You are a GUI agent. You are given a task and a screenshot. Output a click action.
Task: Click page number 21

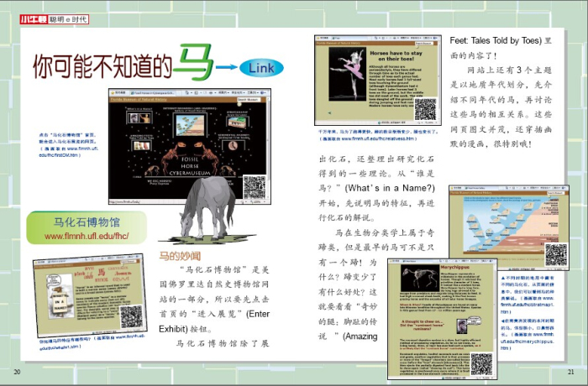point(570,371)
